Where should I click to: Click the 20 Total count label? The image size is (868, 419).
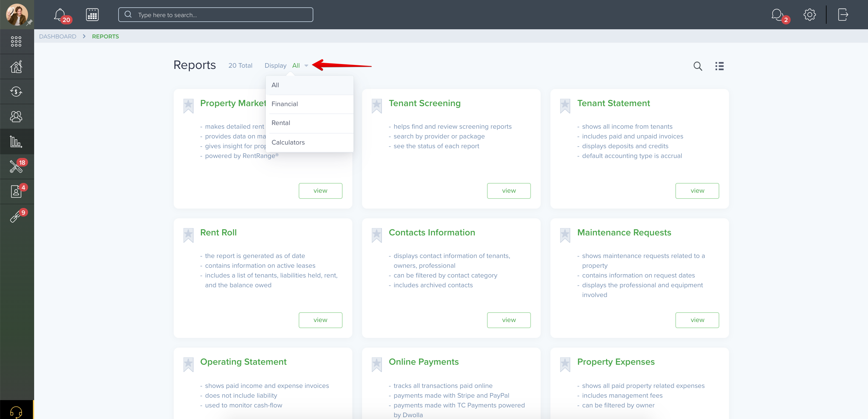[240, 66]
